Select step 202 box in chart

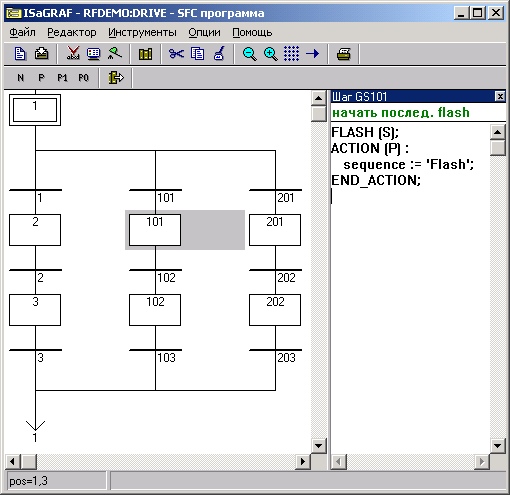click(275, 310)
